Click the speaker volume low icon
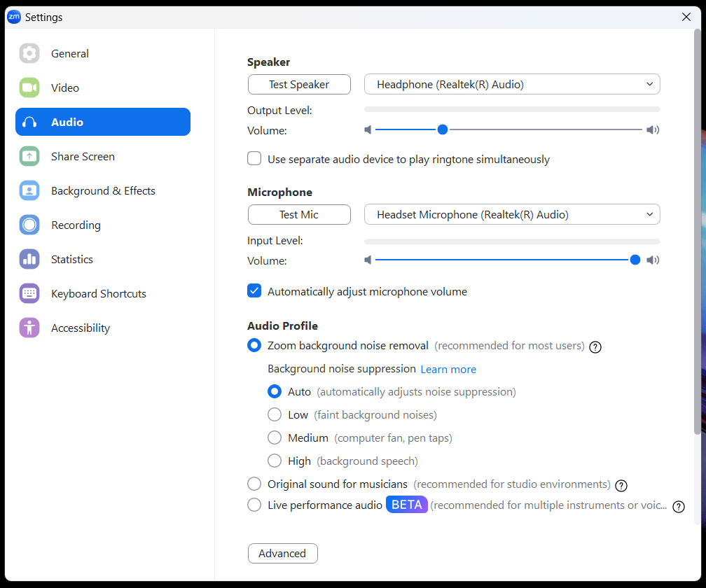Image resolution: width=706 pixels, height=588 pixels. (368, 130)
